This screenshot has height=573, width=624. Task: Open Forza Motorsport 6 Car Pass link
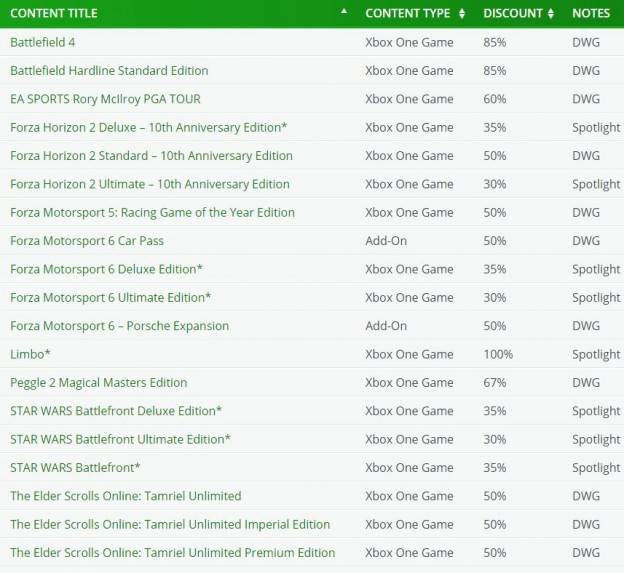(87, 241)
